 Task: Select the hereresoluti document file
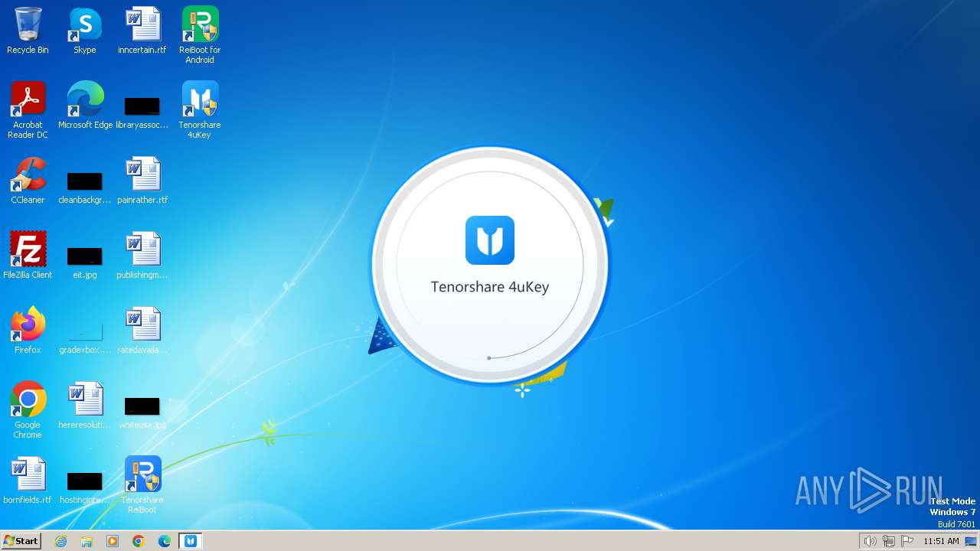pyautogui.click(x=85, y=405)
